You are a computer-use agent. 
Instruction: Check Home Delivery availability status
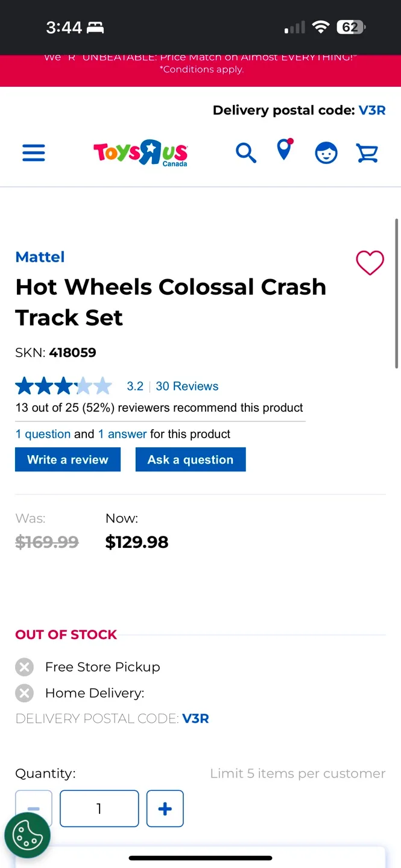point(24,693)
